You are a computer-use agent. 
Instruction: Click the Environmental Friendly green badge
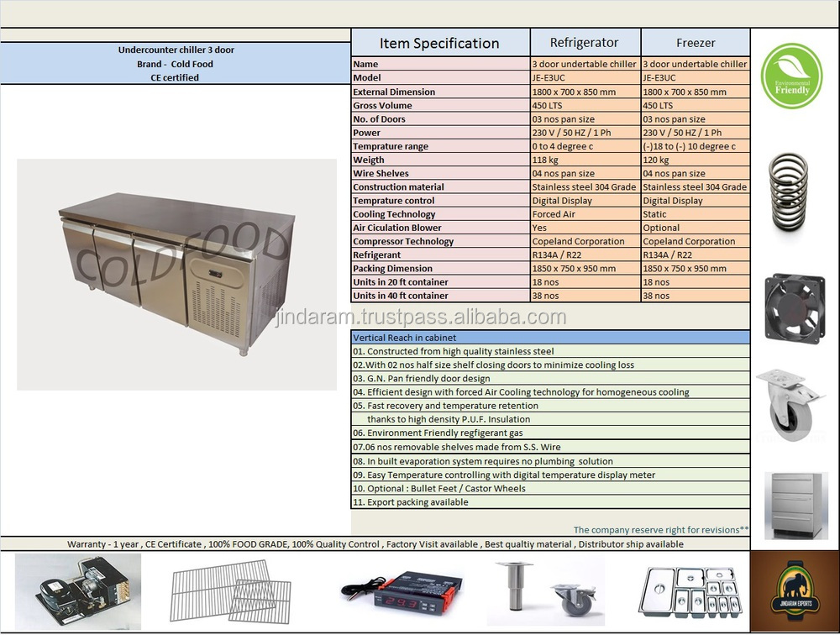[x=792, y=76]
